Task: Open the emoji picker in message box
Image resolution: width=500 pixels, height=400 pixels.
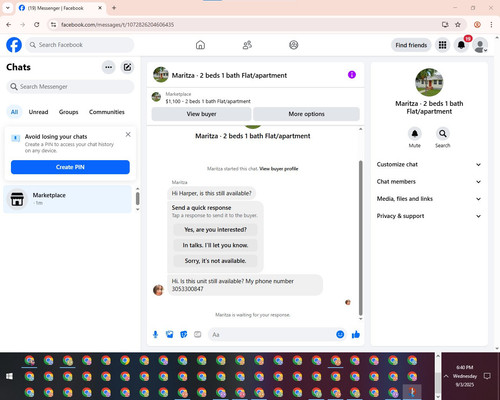Action: click(x=340, y=334)
